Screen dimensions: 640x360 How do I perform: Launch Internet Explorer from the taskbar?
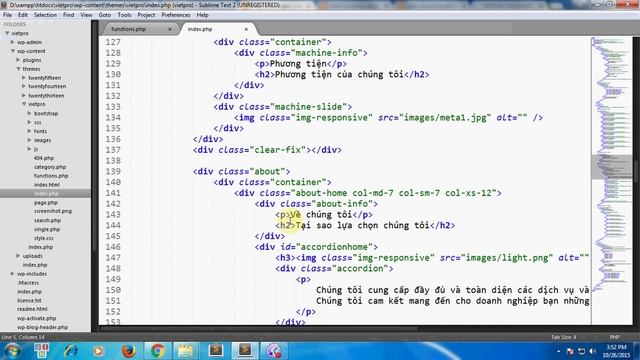pos(70,351)
